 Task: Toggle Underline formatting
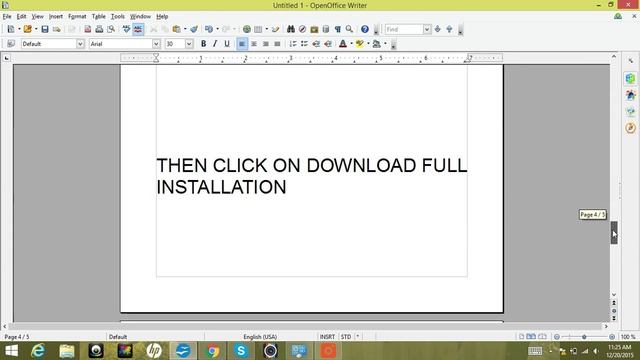[x=227, y=44]
